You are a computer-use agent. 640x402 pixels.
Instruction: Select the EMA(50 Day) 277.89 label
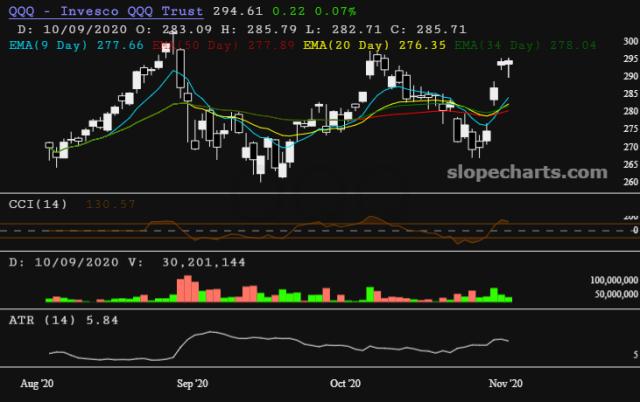(223, 45)
